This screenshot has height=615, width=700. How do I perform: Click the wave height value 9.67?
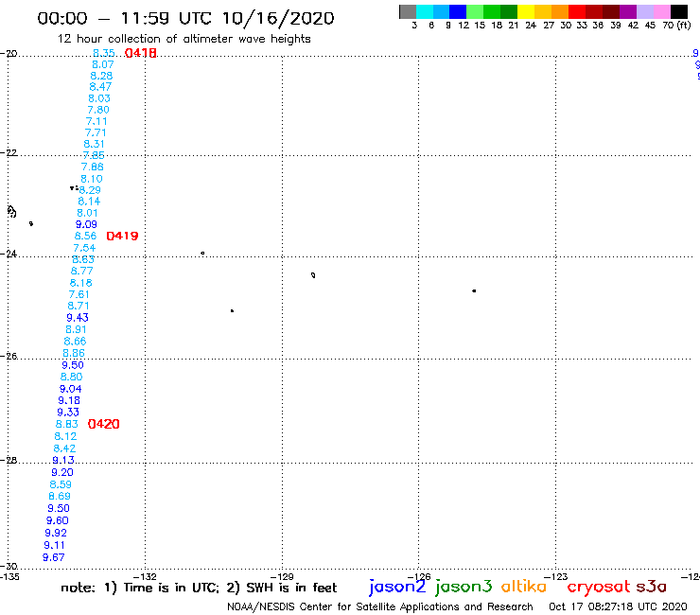tap(54, 557)
